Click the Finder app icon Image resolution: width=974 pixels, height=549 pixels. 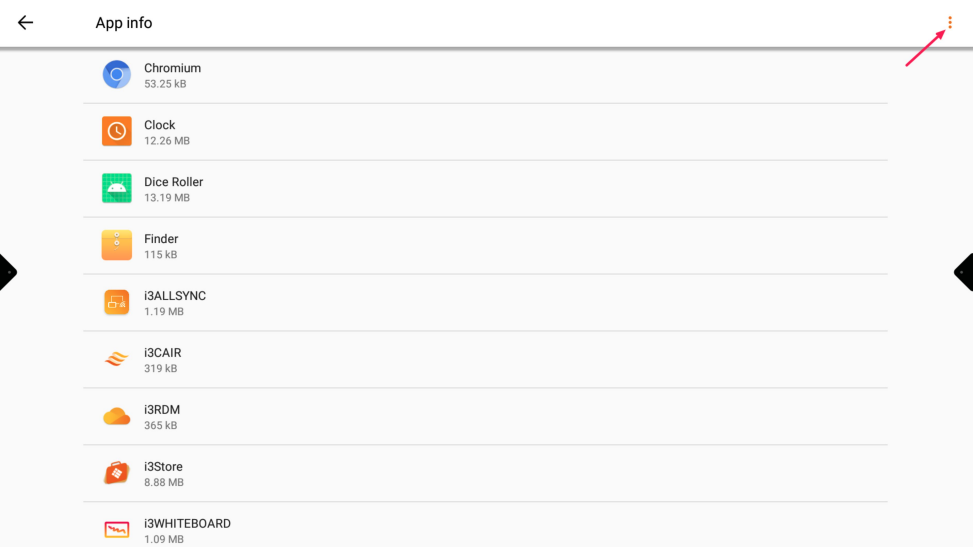click(x=117, y=246)
